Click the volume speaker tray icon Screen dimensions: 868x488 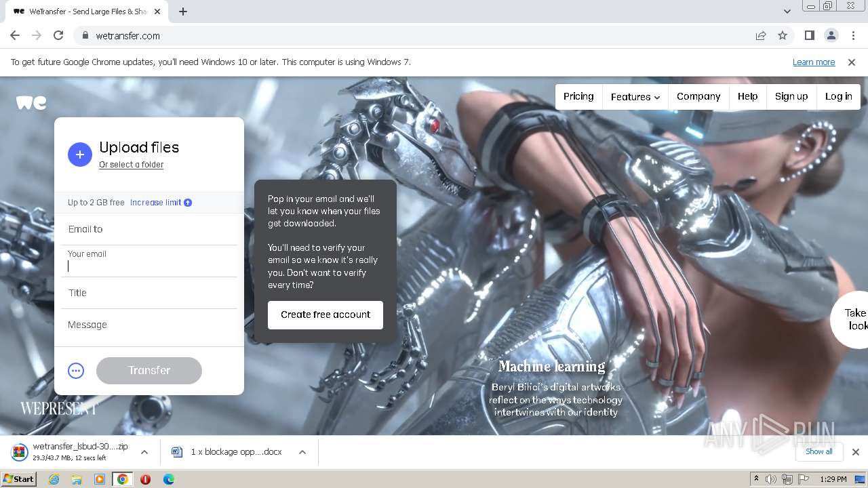pos(771,479)
